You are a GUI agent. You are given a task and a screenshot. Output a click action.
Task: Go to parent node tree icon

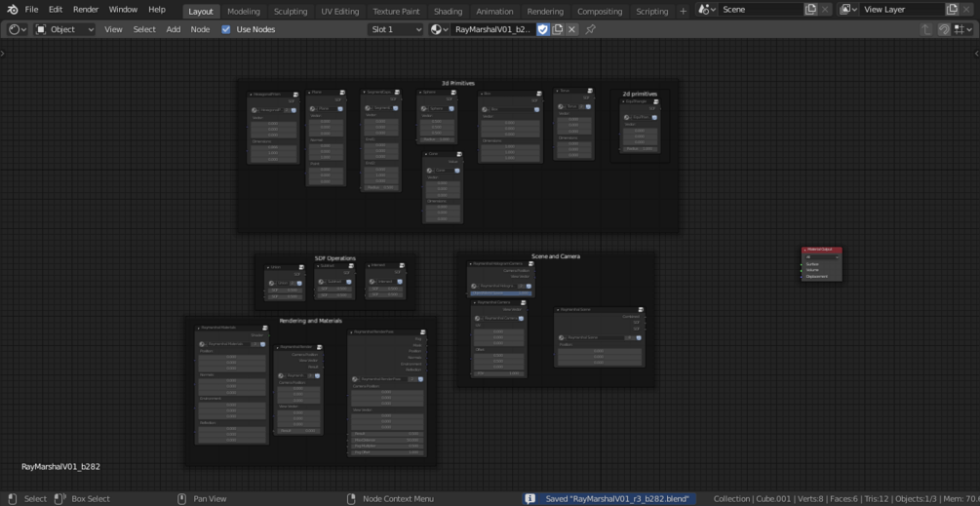(926, 29)
